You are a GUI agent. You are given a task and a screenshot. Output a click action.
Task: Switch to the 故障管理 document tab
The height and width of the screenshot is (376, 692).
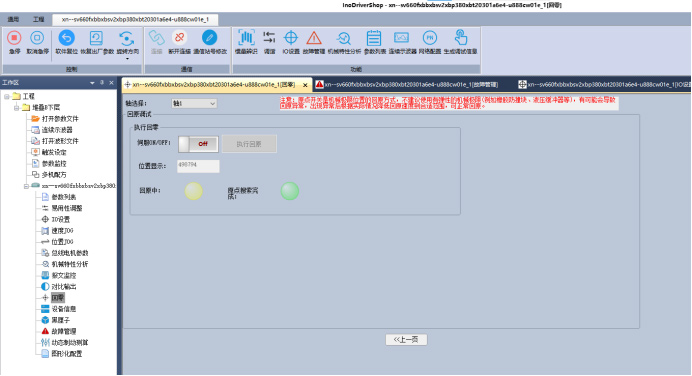click(407, 84)
